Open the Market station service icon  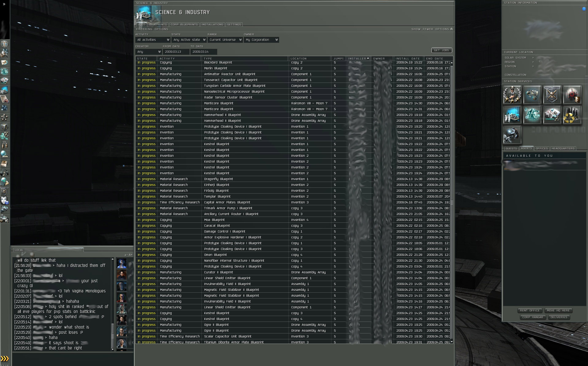tap(552, 115)
